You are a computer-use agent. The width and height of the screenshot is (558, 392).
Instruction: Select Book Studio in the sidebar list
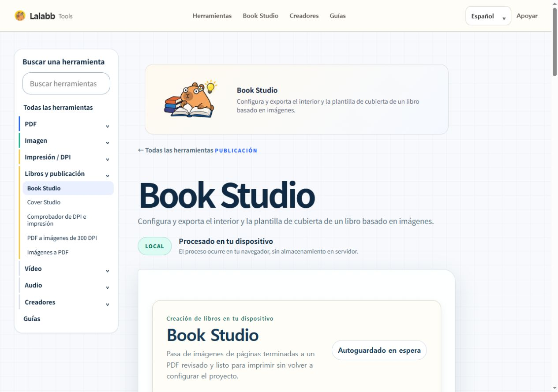[x=68, y=188]
